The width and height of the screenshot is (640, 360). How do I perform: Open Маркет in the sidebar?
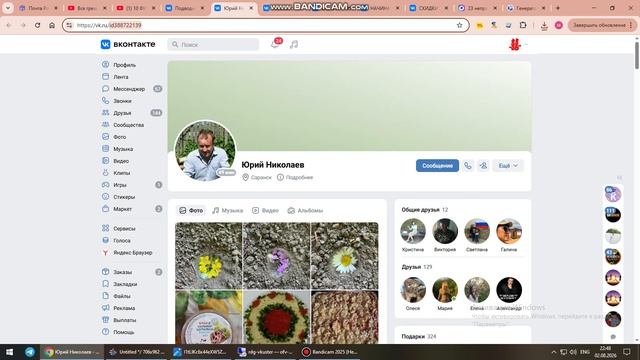click(122, 209)
